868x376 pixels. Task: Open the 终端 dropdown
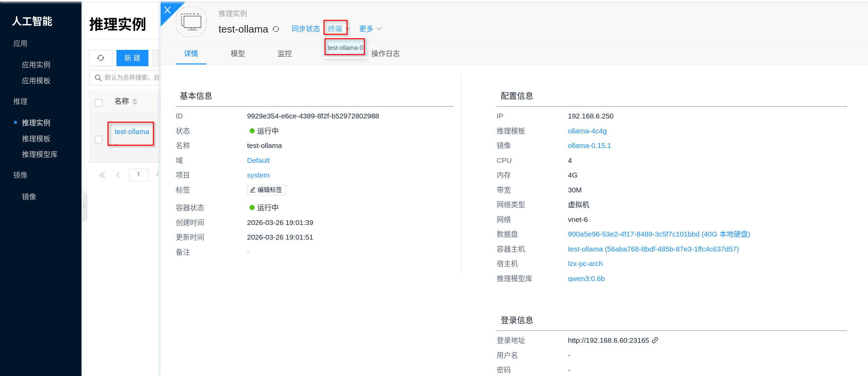point(335,29)
